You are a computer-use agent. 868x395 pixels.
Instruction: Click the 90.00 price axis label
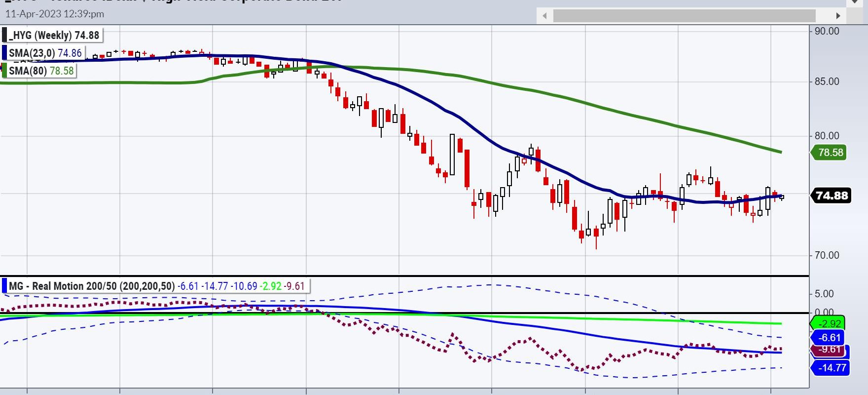click(x=827, y=31)
